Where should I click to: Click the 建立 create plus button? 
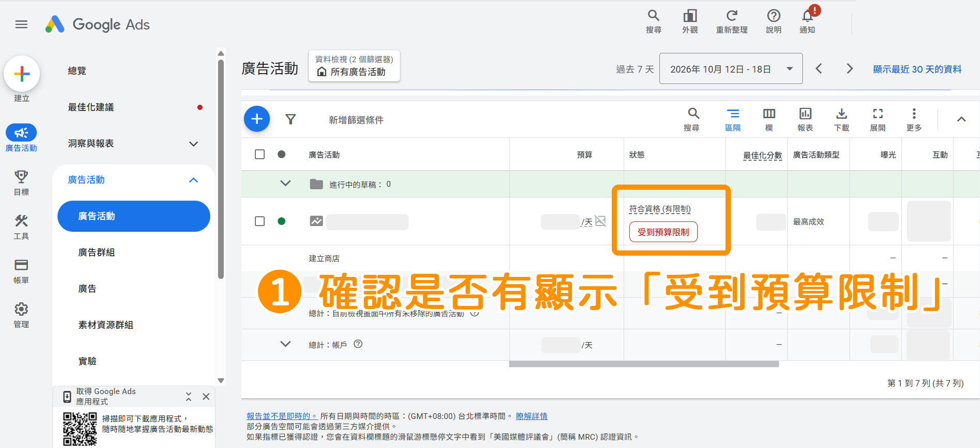[x=22, y=74]
